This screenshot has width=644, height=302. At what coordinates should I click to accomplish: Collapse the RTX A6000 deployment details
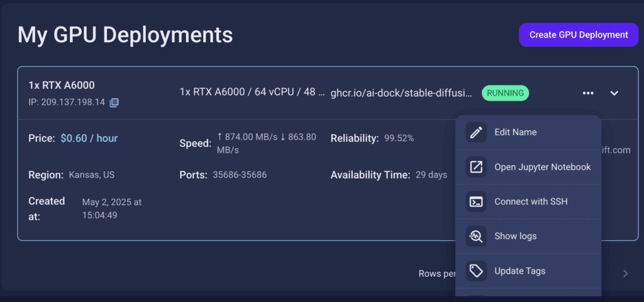pyautogui.click(x=614, y=93)
